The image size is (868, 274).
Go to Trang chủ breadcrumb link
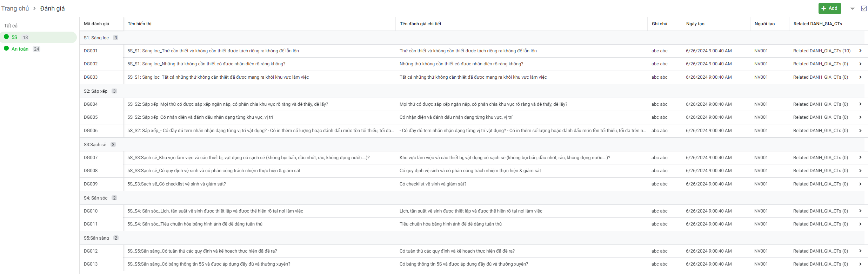(15, 8)
